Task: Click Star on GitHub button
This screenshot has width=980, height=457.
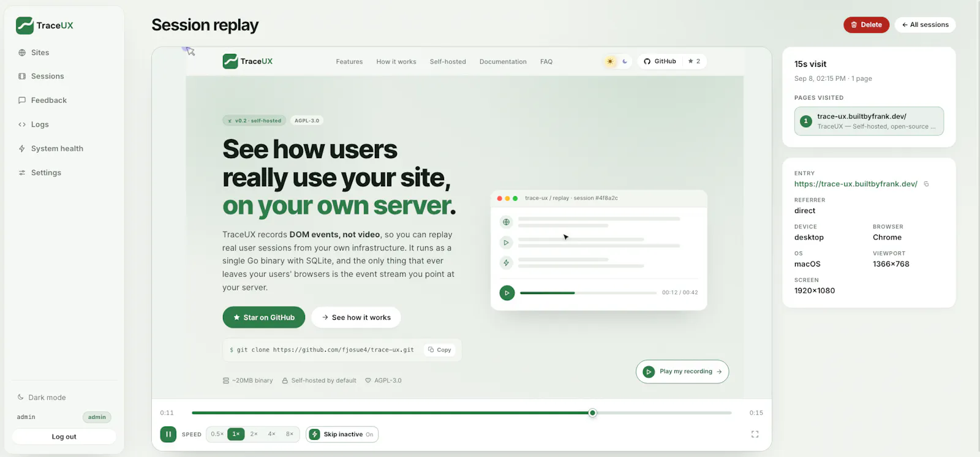Action: tap(264, 317)
